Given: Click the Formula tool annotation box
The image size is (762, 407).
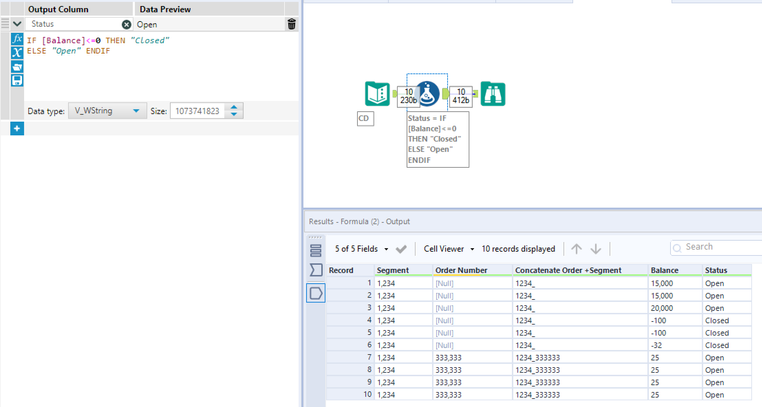Looking at the screenshot, I should click(438, 139).
